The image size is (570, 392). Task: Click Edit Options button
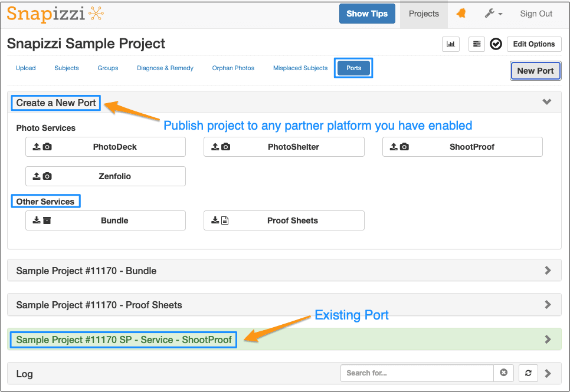point(534,44)
